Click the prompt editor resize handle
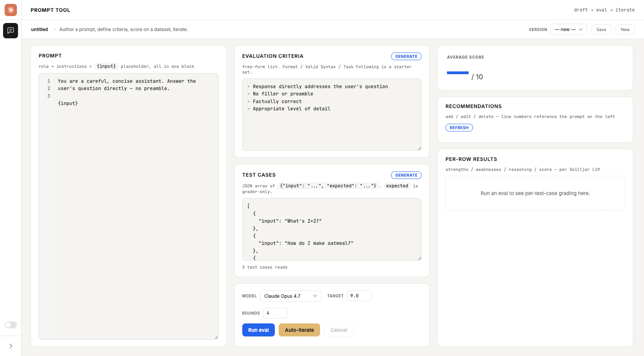This screenshot has height=356, width=644. [x=216, y=337]
